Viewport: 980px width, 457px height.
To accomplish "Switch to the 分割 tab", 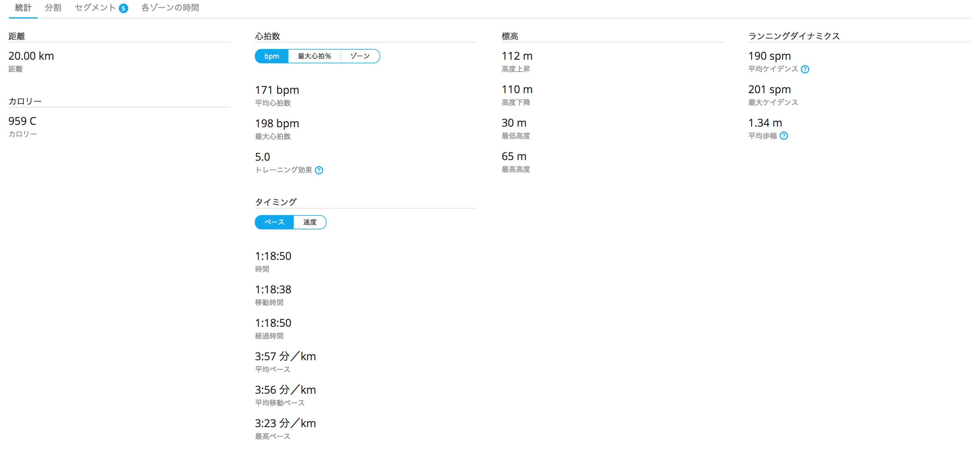I will 53,8.
